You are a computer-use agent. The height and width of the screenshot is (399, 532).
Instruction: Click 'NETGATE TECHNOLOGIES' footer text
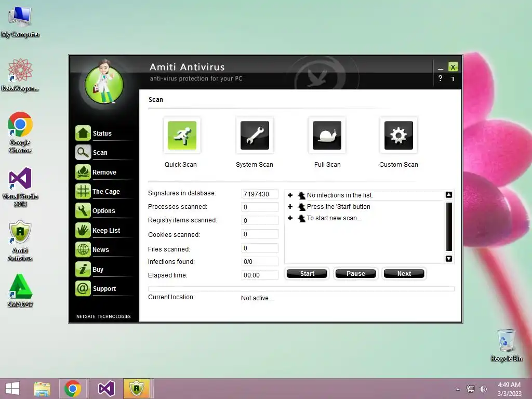pyautogui.click(x=103, y=316)
